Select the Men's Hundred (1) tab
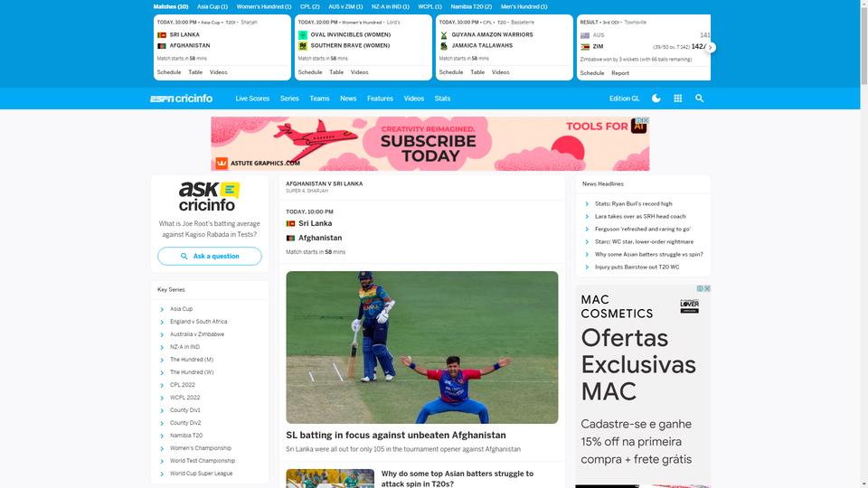868x488 pixels. [524, 6]
